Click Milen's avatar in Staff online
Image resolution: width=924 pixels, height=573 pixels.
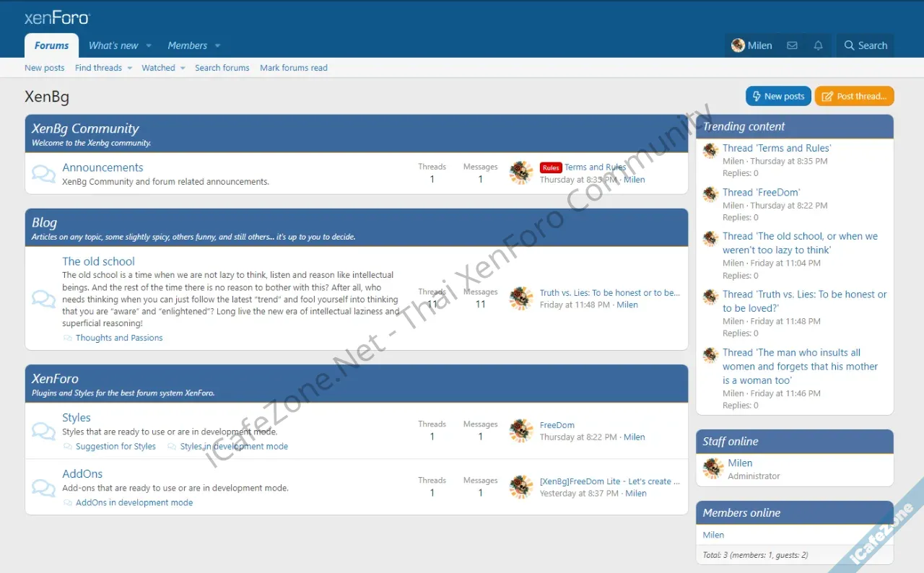coord(713,468)
